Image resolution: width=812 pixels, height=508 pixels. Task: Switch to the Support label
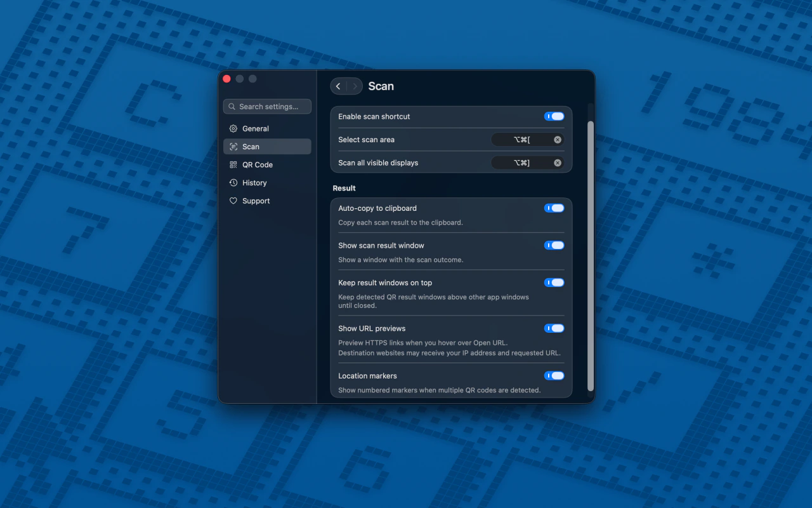[256, 201]
